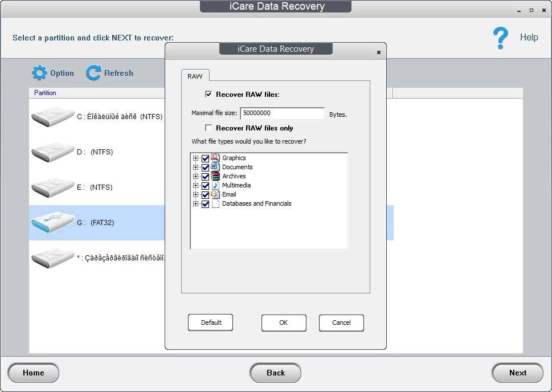Click the blue Help question mark icon
Viewport: 552px width, 392px height.
click(501, 38)
